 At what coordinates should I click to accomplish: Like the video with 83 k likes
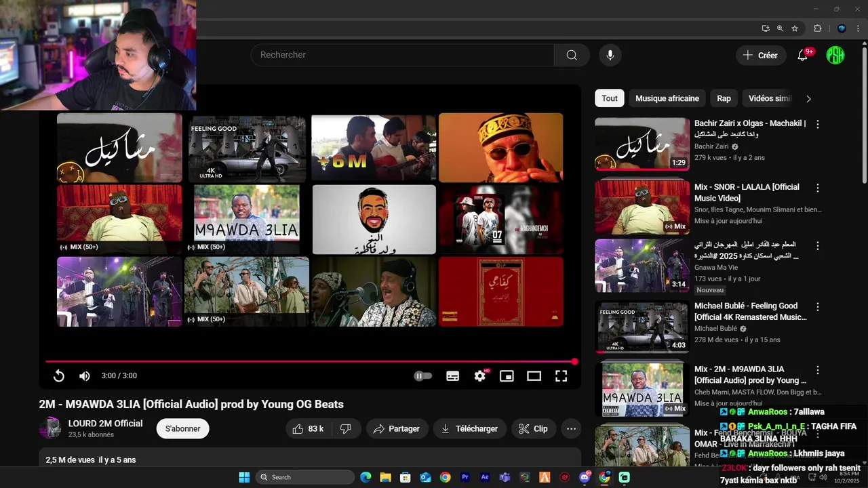308,428
